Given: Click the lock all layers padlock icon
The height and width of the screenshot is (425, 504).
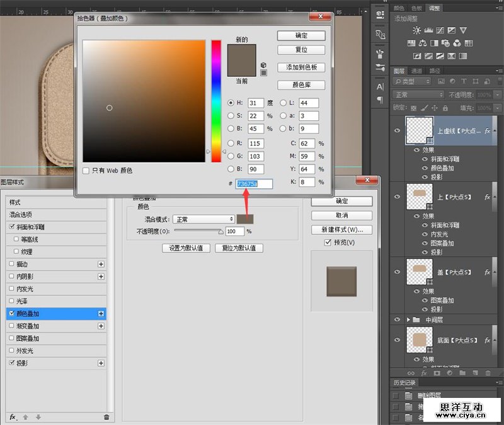Looking at the screenshot, I should tap(446, 108).
